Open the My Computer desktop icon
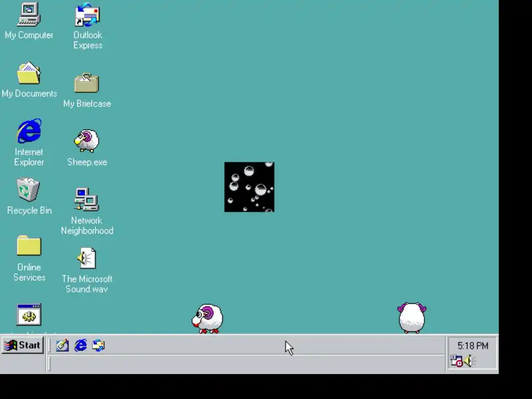Screen dimensions: 532x399 [29, 15]
